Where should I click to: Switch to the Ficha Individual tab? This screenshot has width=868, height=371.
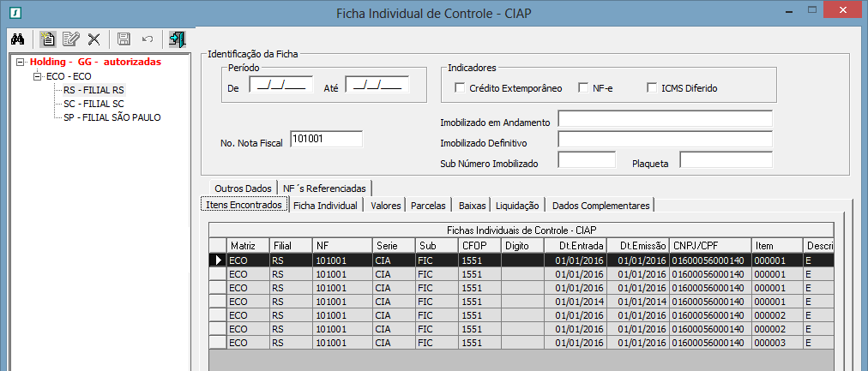325,206
